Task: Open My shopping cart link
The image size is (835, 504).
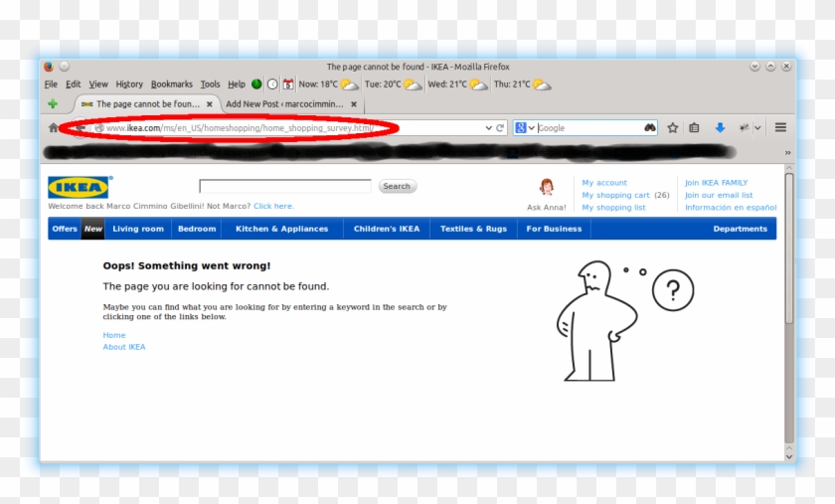Action: [x=615, y=195]
